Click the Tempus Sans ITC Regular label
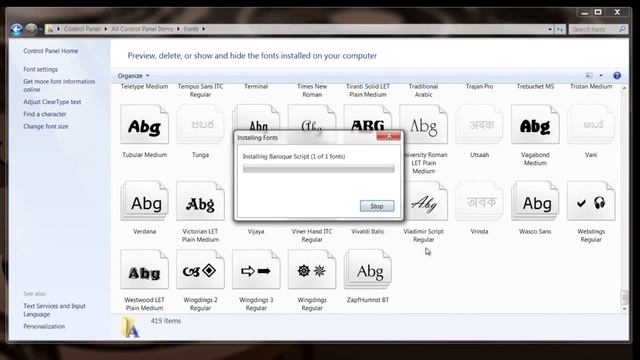This screenshot has width=640, height=360. coord(200,90)
